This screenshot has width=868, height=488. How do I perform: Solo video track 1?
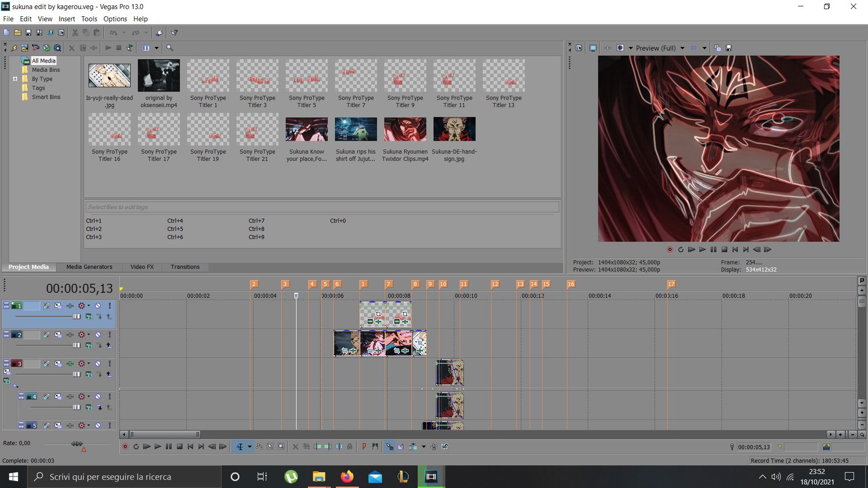(x=109, y=306)
